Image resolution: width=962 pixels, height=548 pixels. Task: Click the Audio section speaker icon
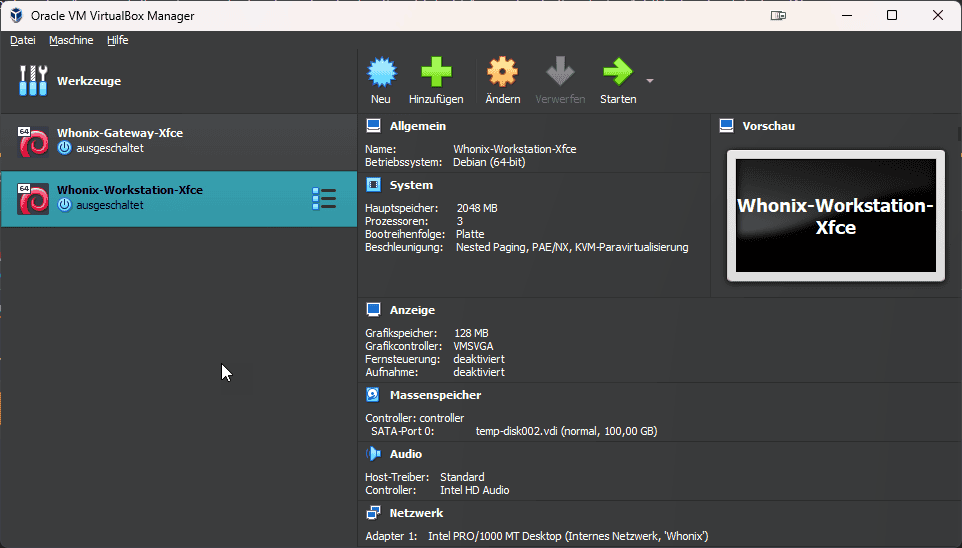(x=373, y=453)
